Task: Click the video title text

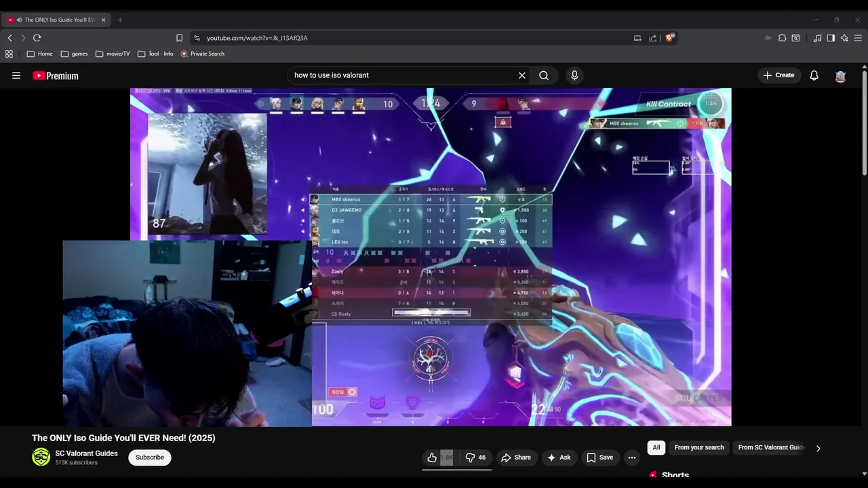Action: [x=123, y=438]
